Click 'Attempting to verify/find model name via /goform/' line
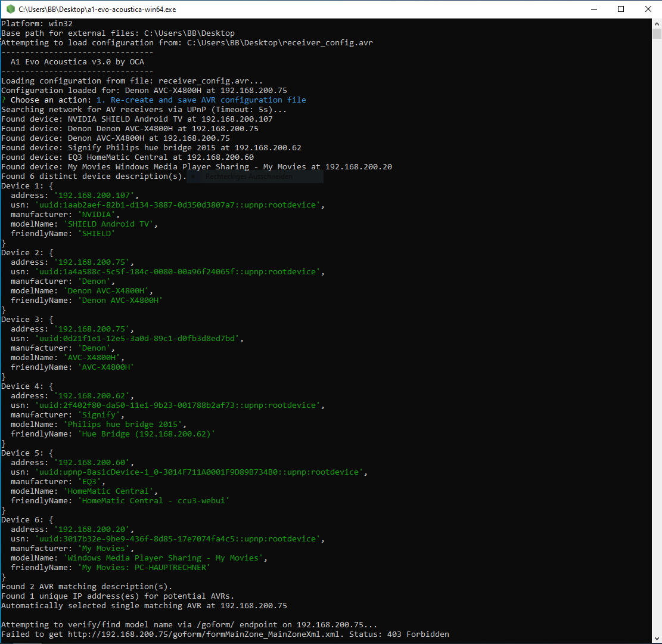The image size is (662, 644). 189,624
